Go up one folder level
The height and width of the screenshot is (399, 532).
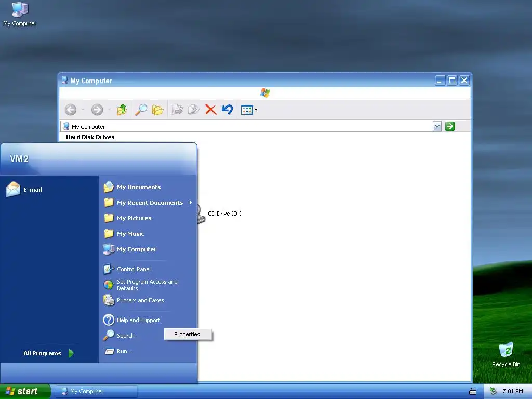coord(122,110)
